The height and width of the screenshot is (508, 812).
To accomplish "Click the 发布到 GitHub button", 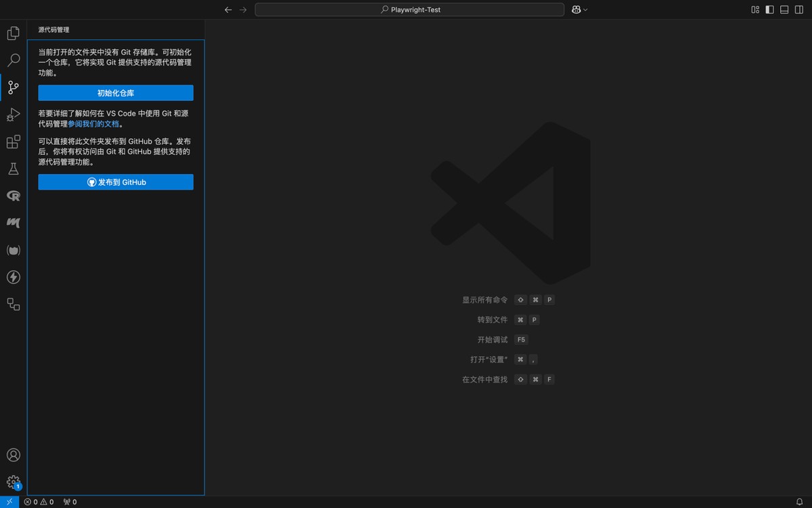I will (116, 182).
